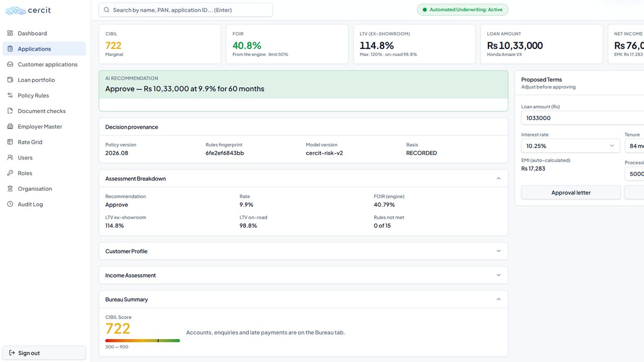Click the FOIR 40.8% card
Viewport: 644px width, 362px height.
[x=287, y=44]
